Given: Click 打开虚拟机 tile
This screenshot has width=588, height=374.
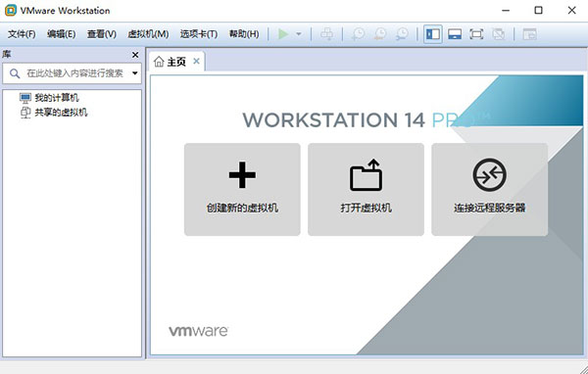Looking at the screenshot, I should pos(366,189).
